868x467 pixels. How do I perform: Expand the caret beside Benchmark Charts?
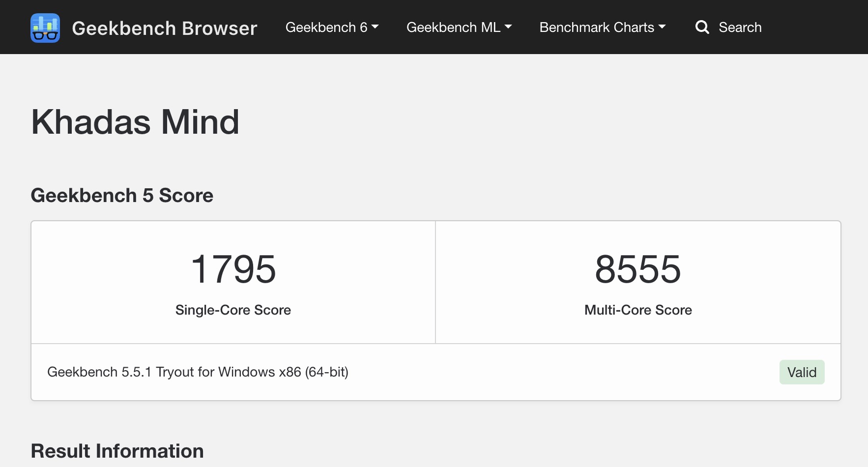tap(662, 27)
